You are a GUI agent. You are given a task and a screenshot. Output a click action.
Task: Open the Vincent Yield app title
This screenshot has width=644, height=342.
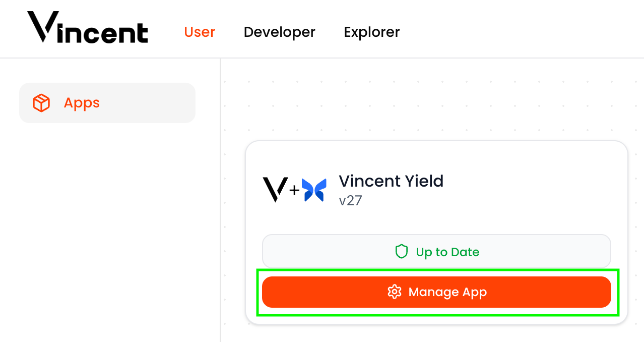click(391, 181)
